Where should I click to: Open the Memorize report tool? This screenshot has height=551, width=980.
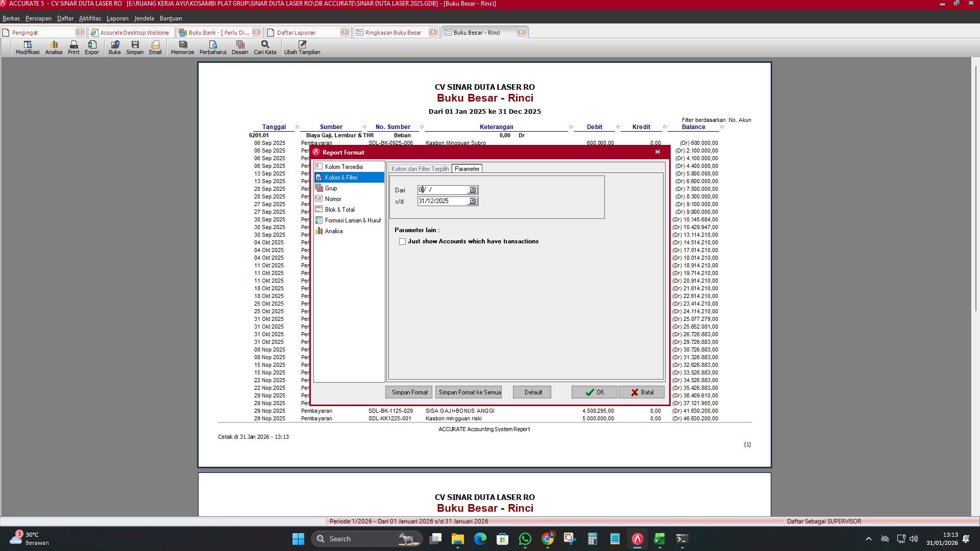coord(182,47)
